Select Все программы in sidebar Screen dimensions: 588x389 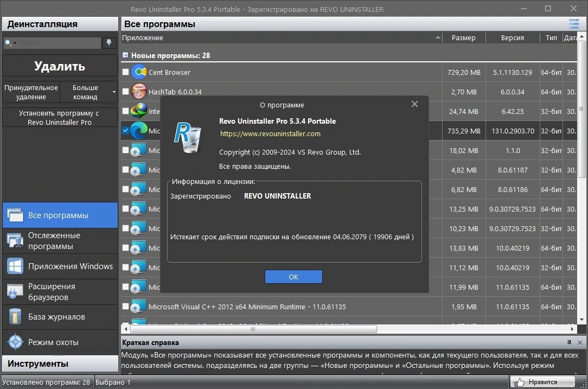pyautogui.click(x=60, y=215)
